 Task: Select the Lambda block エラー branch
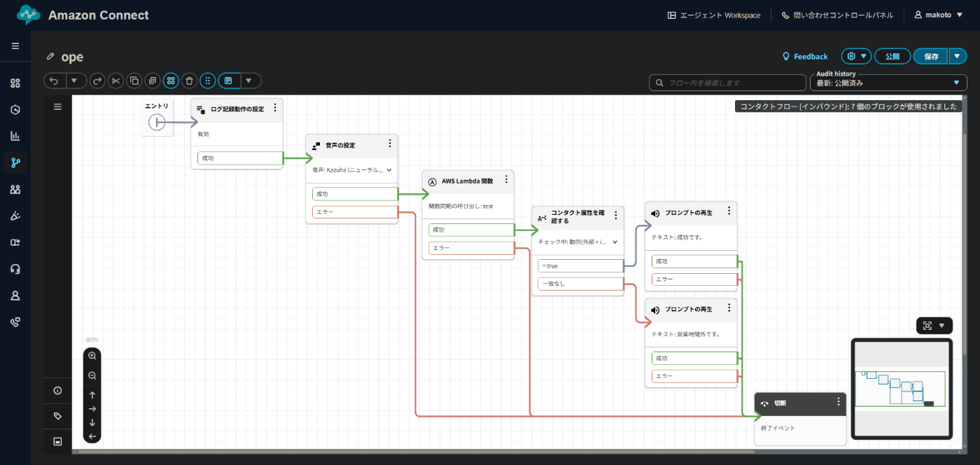coord(471,248)
